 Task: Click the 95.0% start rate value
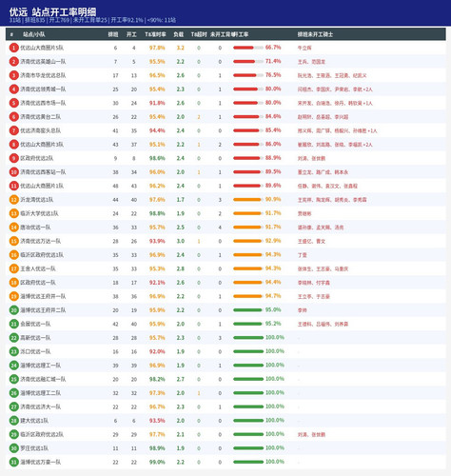(273, 310)
